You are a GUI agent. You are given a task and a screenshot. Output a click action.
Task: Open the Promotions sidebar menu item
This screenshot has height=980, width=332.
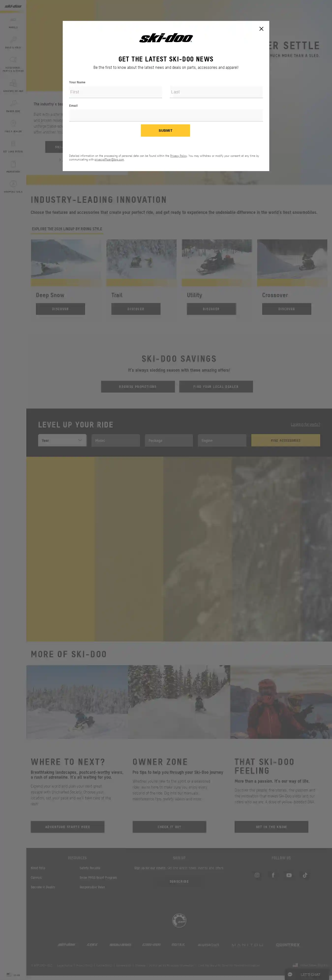13,166
